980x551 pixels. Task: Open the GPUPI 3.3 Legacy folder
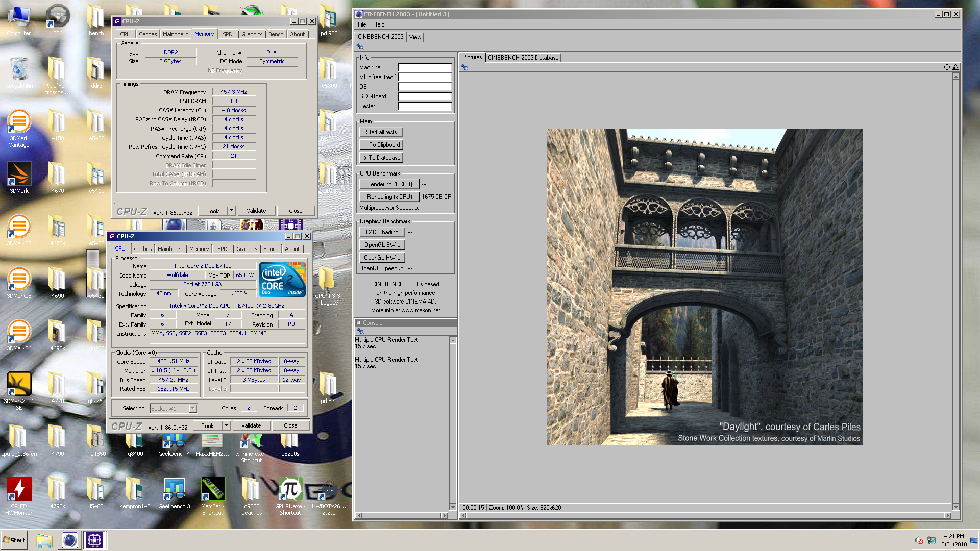pos(329,286)
